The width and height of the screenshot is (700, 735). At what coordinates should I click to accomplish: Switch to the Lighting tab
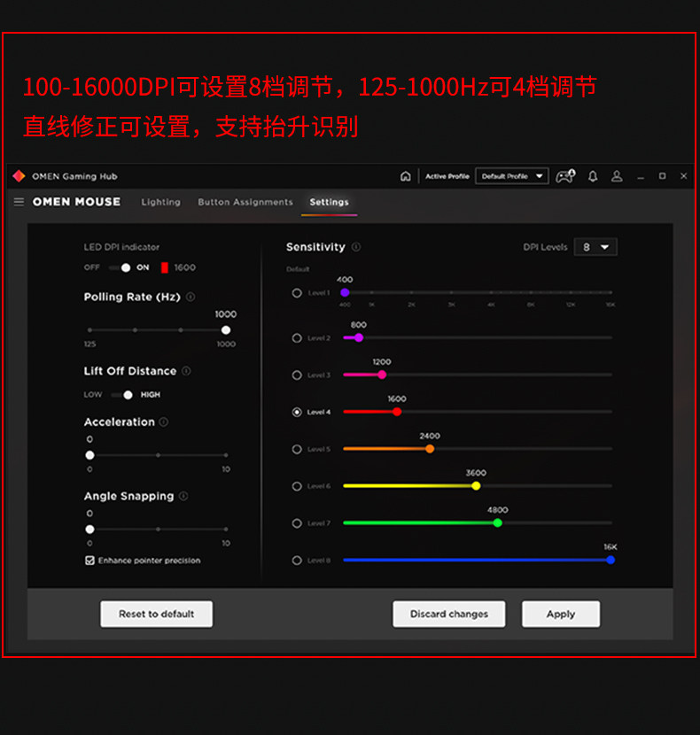click(161, 202)
